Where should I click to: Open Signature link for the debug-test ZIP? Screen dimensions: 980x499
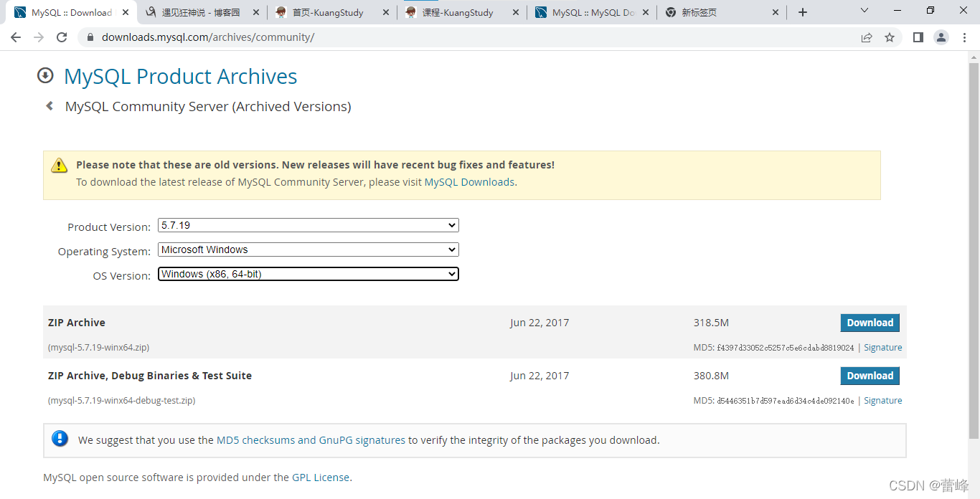tap(882, 401)
